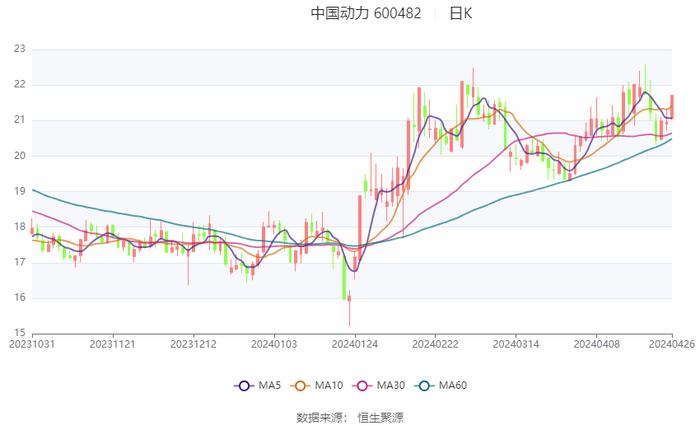
Task: Click the y-axis value 17
Action: (x=20, y=262)
